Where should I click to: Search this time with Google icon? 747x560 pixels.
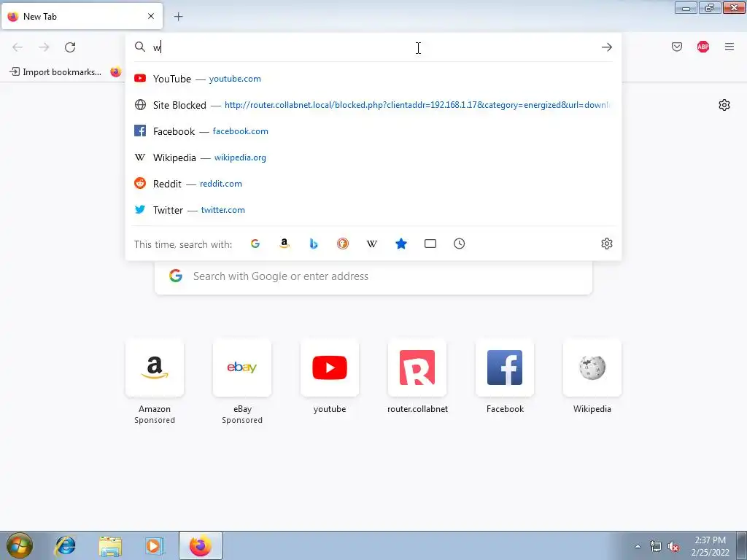point(255,244)
